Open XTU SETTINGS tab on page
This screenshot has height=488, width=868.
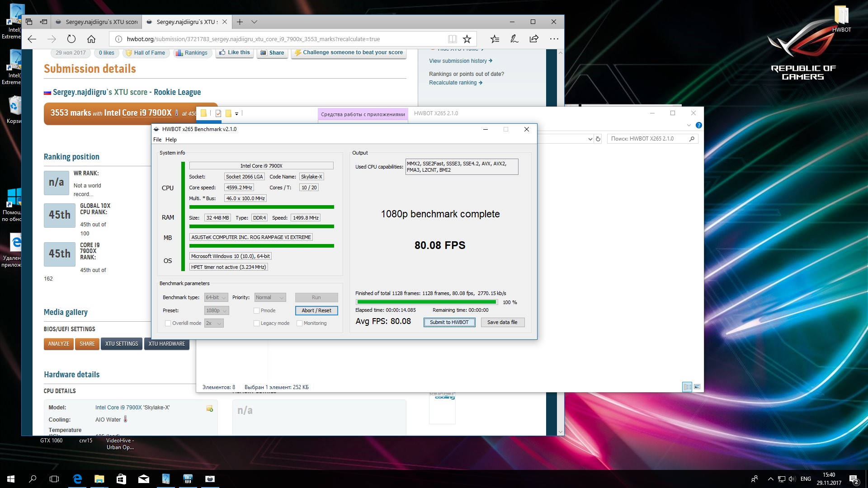point(122,344)
